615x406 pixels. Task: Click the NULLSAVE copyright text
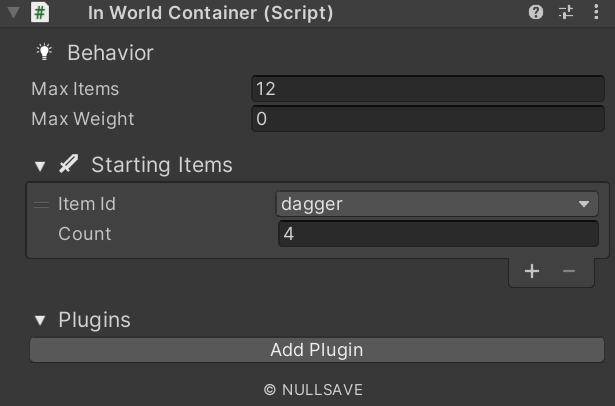click(x=313, y=390)
